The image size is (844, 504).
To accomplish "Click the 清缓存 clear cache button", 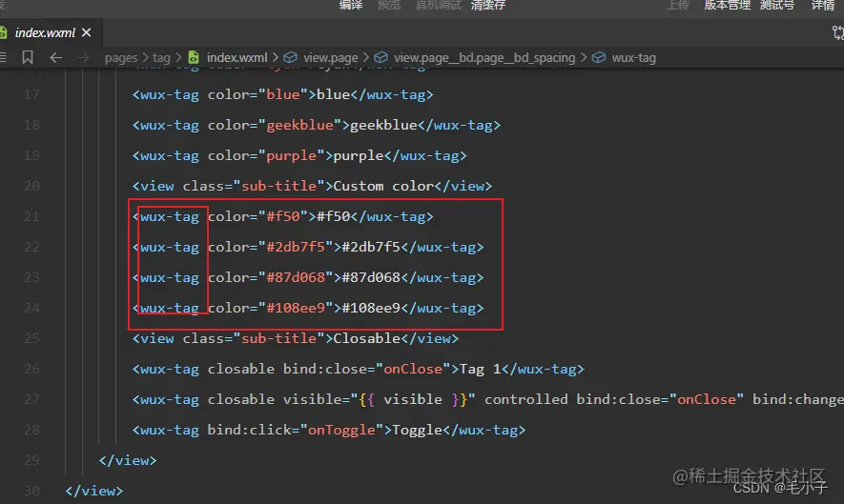I will (x=488, y=5).
